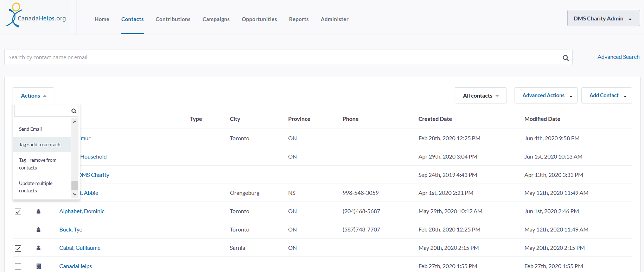Open the Add Contact dropdown
Viewport: 644px width, 272px height.
coord(606,95)
